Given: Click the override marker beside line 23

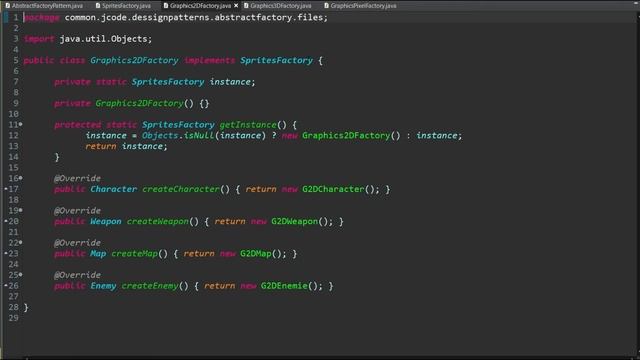Looking at the screenshot, I should [6, 253].
